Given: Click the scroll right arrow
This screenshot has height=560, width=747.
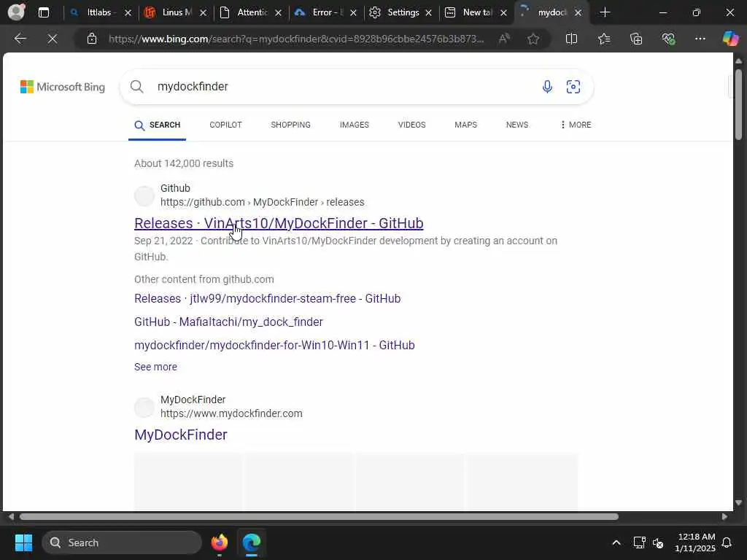Looking at the screenshot, I should pyautogui.click(x=724, y=517).
